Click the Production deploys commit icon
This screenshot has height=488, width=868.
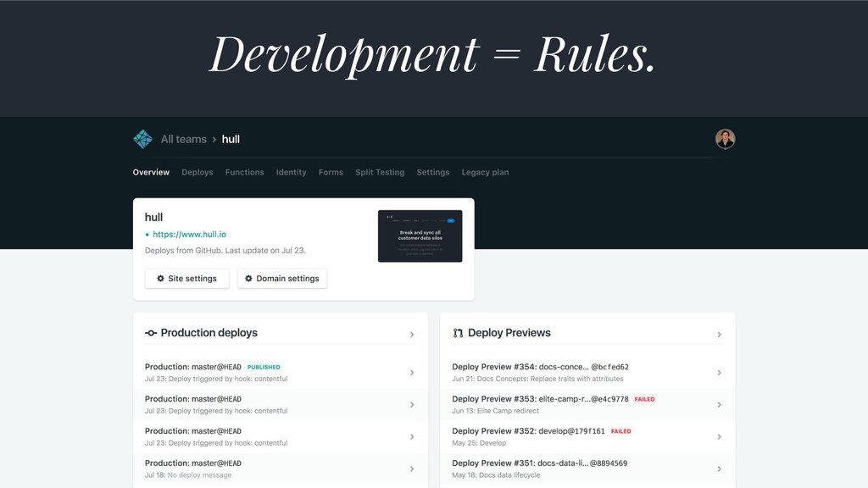151,332
